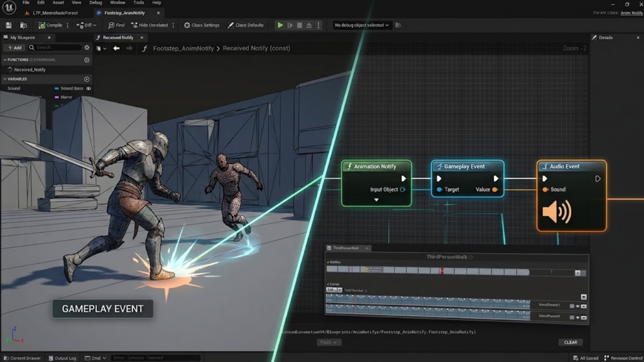644x362 pixels.
Task: Add a new function with plus icon
Action: [x=87, y=60]
